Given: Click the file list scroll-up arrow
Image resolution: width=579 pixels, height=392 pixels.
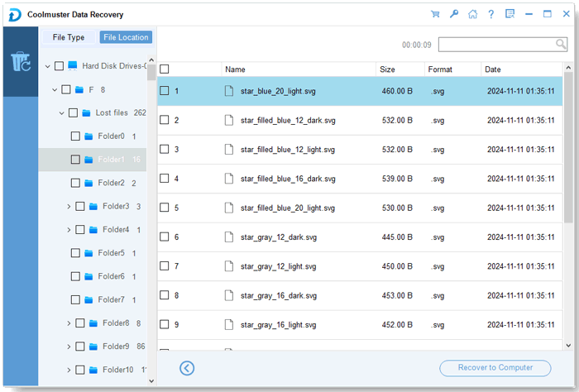Looking at the screenshot, I should [x=568, y=68].
